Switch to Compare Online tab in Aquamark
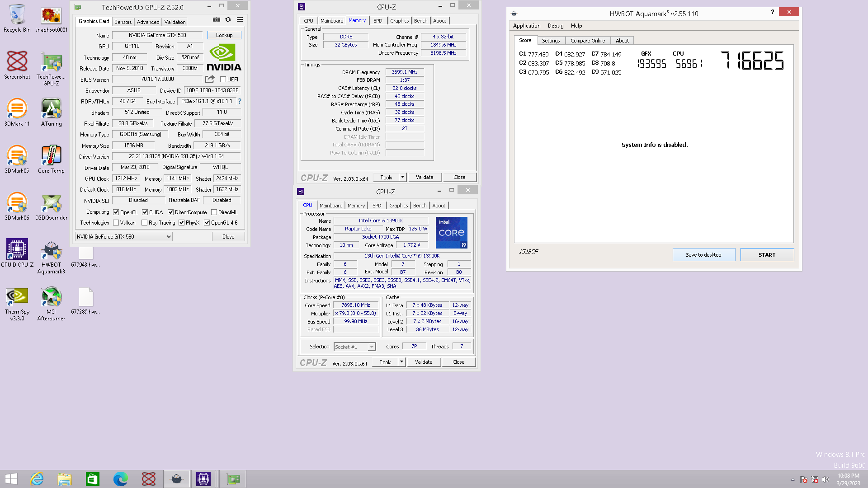This screenshot has height=488, width=868. (x=587, y=41)
